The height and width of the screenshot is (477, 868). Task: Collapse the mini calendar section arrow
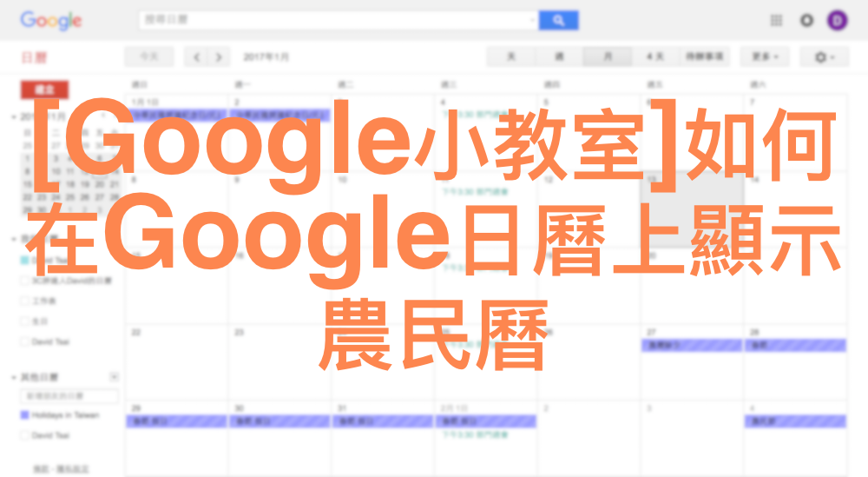[x=13, y=117]
